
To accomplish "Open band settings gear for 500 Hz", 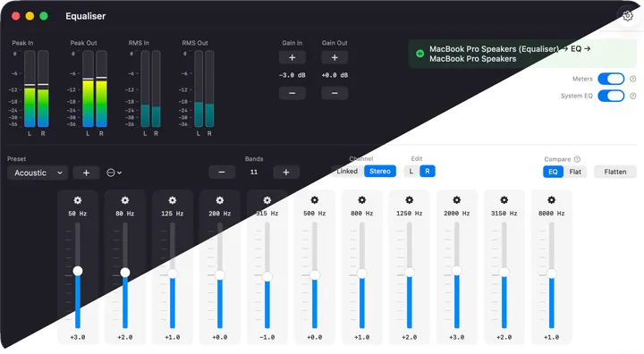I will 315,200.
